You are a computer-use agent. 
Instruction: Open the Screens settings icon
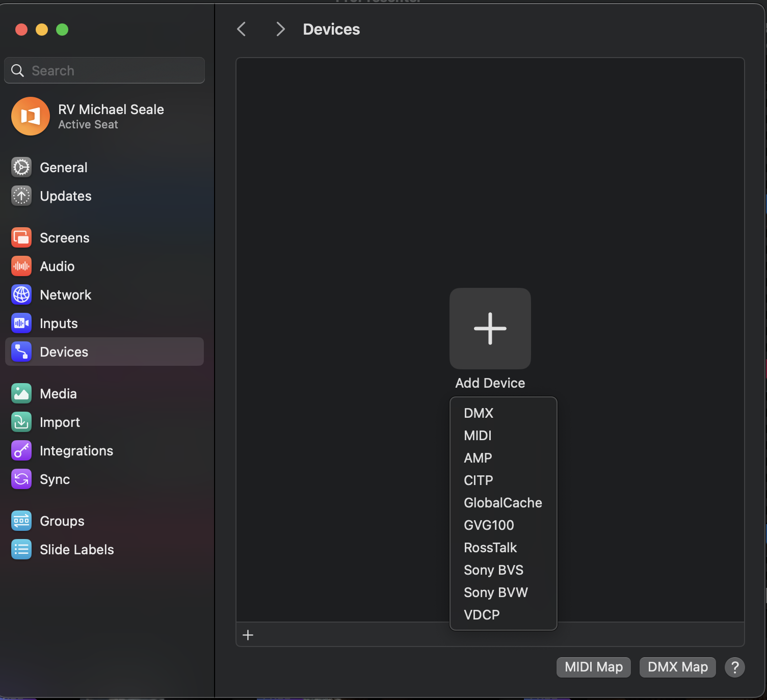pyautogui.click(x=21, y=238)
